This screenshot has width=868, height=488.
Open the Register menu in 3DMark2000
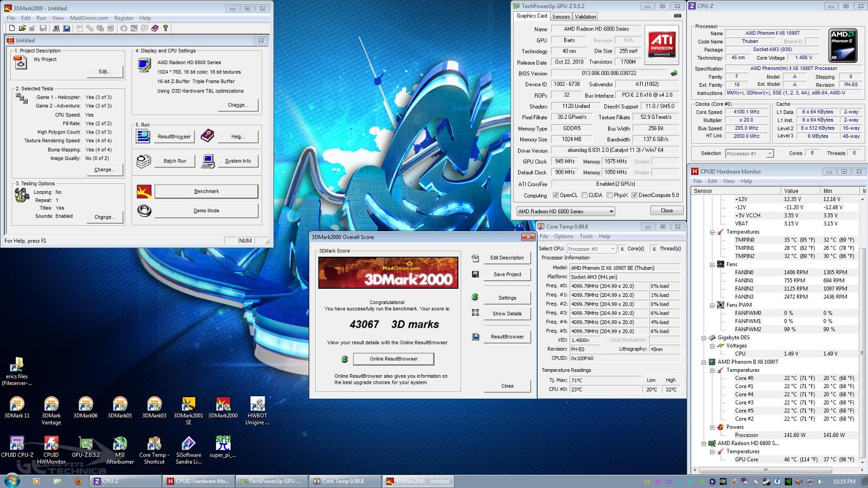tap(124, 18)
